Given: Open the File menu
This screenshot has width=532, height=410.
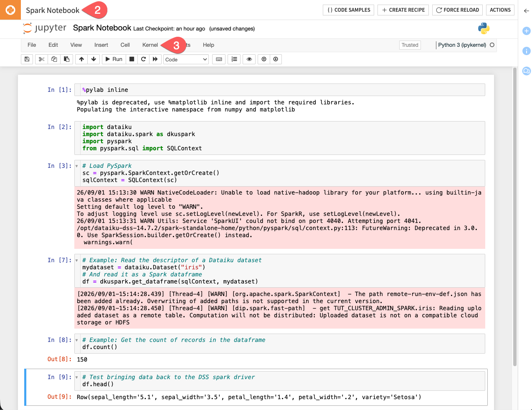Looking at the screenshot, I should coord(32,45).
